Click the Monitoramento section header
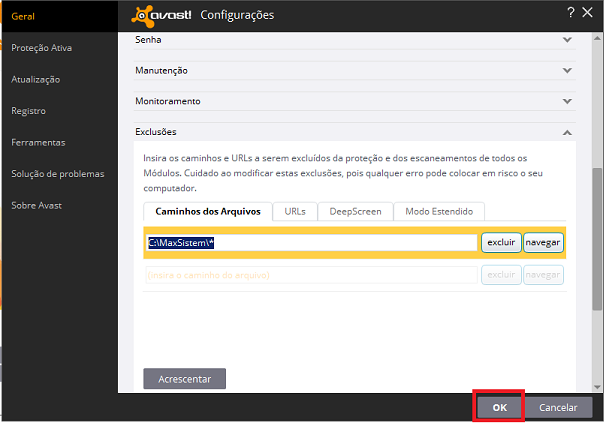This screenshot has width=606, height=423. (354, 101)
